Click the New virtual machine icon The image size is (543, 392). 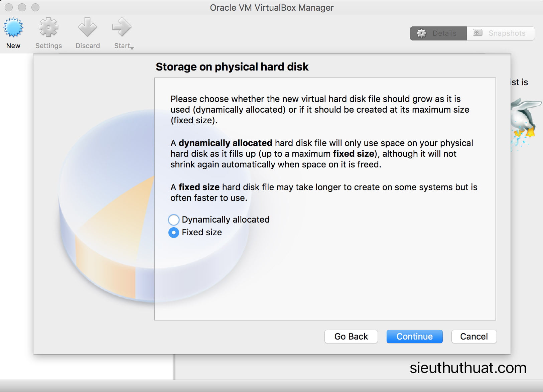coord(13,28)
